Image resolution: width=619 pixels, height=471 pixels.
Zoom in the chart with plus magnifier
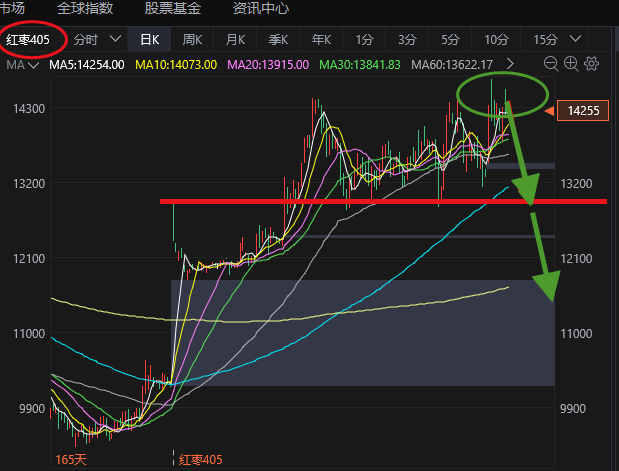click(571, 64)
